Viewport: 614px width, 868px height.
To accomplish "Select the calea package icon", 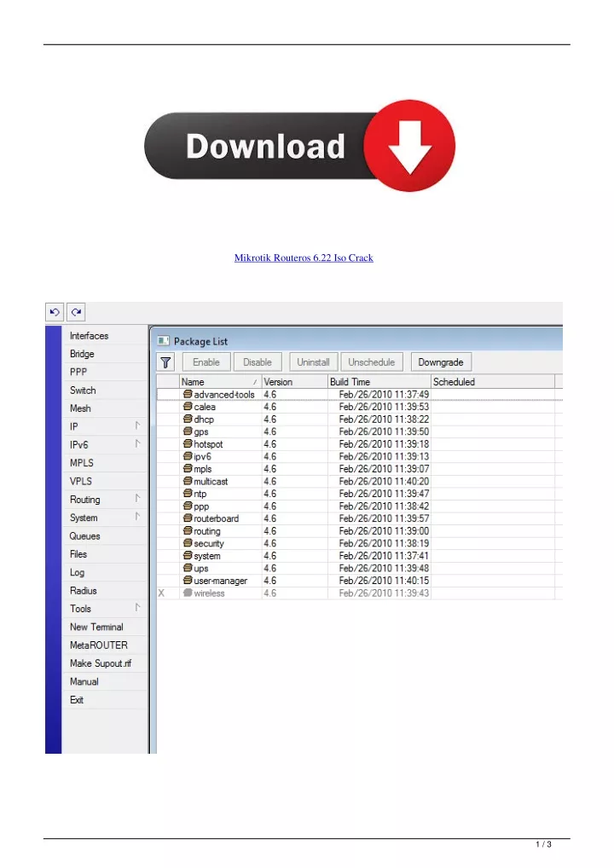I will (x=188, y=407).
